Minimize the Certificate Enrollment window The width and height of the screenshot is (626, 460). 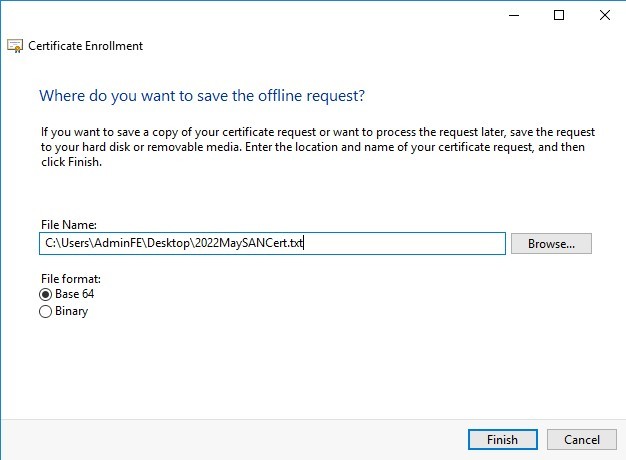coord(513,15)
